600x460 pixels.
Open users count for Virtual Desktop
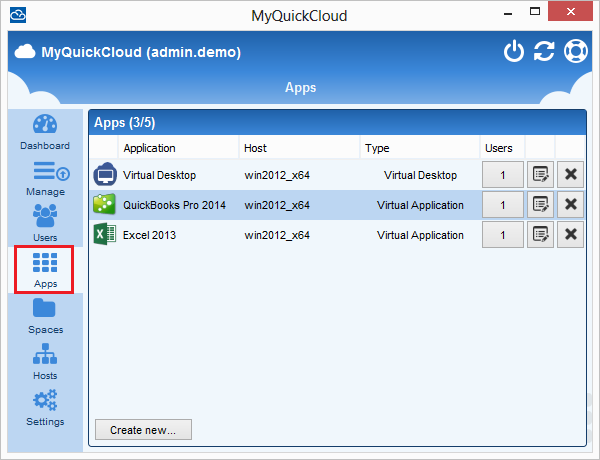coord(502,175)
